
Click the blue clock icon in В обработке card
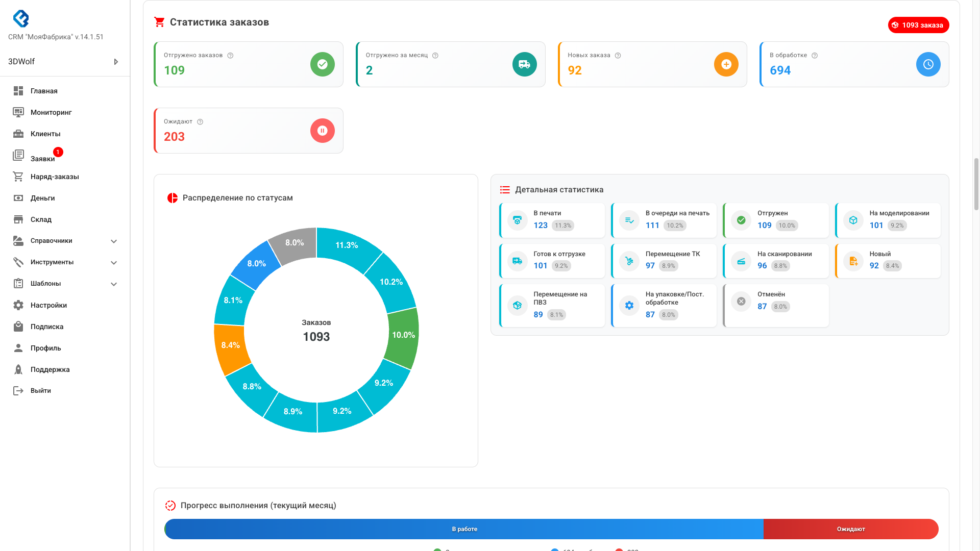[928, 64]
